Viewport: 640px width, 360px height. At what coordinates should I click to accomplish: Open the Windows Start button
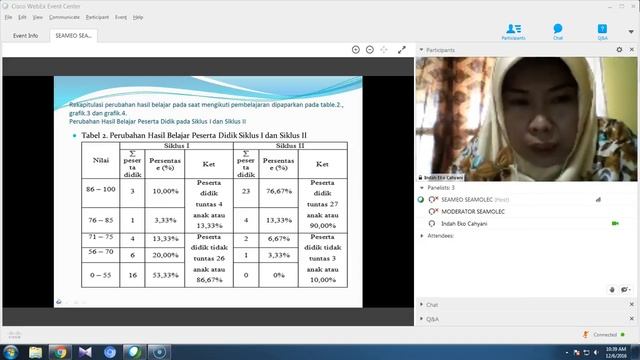click(x=10, y=352)
